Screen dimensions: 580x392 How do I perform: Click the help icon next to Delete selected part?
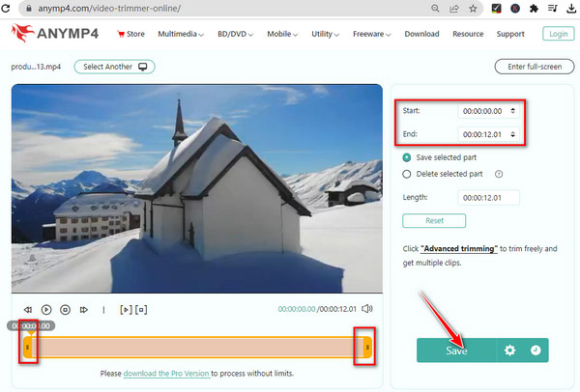(x=499, y=174)
